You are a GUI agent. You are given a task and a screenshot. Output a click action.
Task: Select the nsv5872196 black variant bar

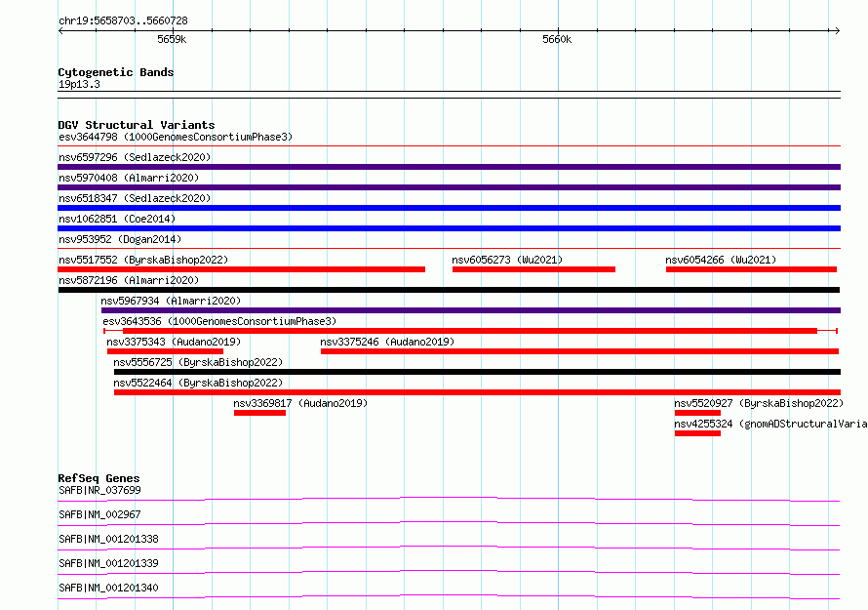pos(449,290)
